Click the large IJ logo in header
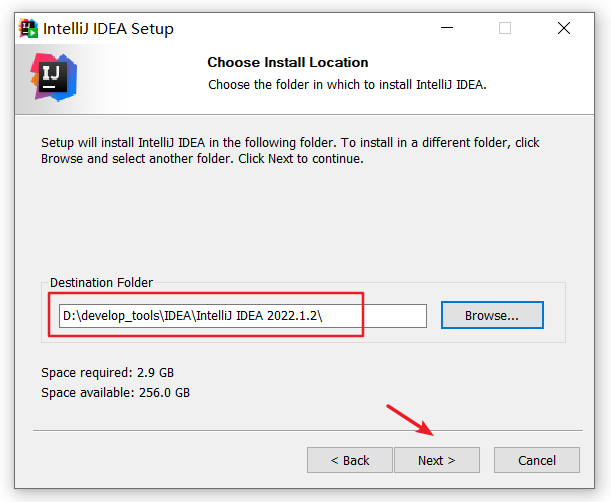This screenshot has width=611, height=502. [x=54, y=77]
